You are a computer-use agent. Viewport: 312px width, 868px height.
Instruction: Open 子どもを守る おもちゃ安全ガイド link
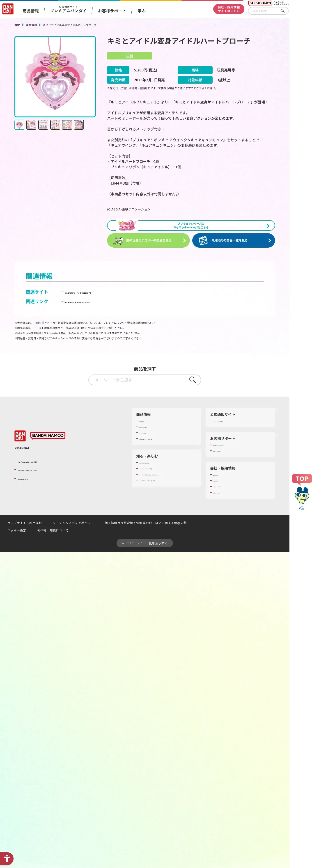click(x=77, y=302)
